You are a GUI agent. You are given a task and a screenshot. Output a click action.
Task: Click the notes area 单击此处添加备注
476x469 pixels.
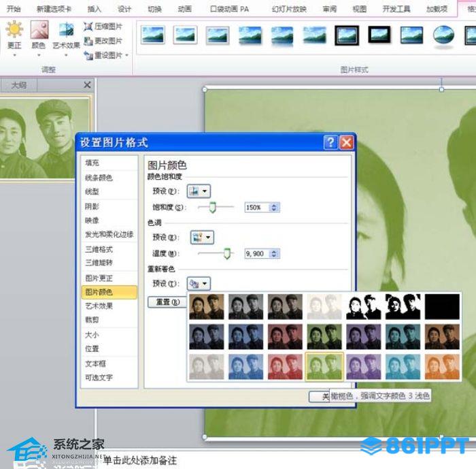pyautogui.click(x=140, y=460)
